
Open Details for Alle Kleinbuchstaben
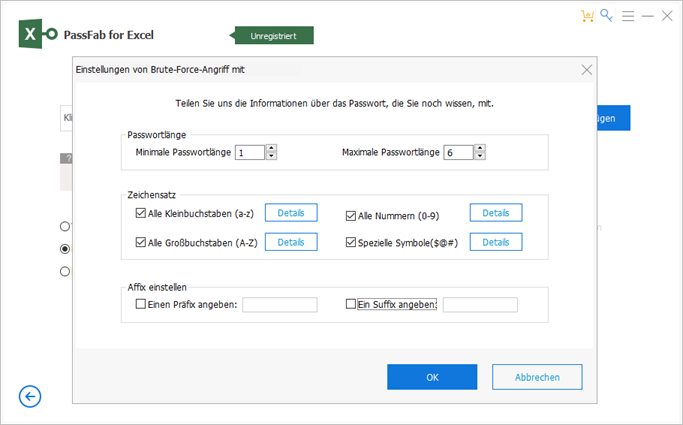tap(291, 212)
